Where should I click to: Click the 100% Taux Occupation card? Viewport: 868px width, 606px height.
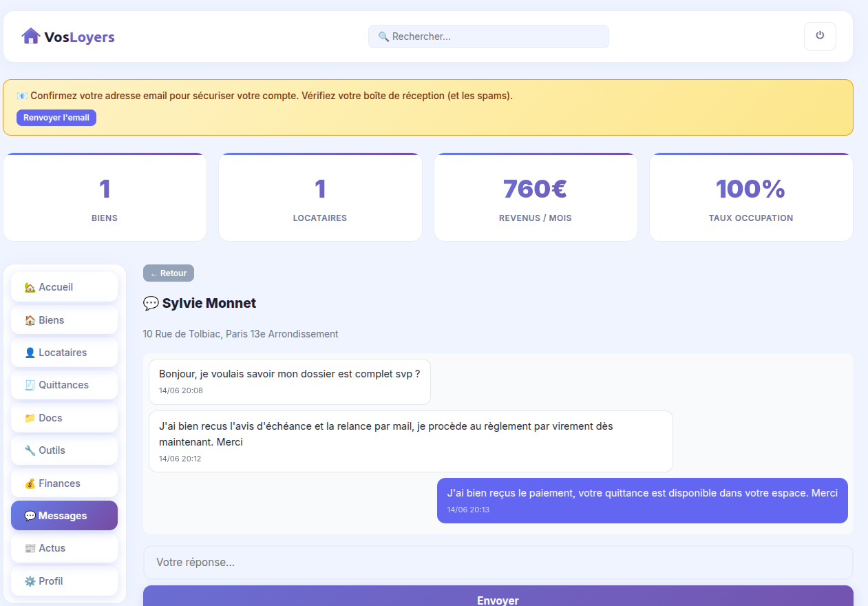(751, 197)
